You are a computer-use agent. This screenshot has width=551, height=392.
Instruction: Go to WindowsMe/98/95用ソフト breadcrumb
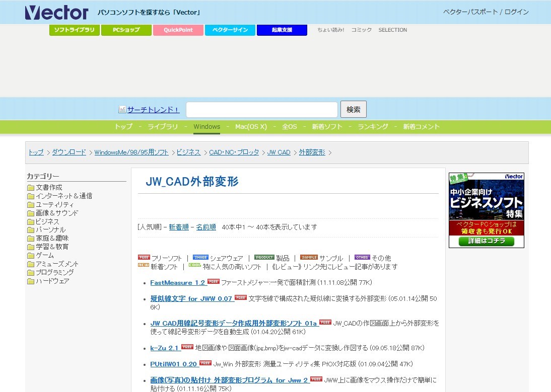tap(131, 152)
